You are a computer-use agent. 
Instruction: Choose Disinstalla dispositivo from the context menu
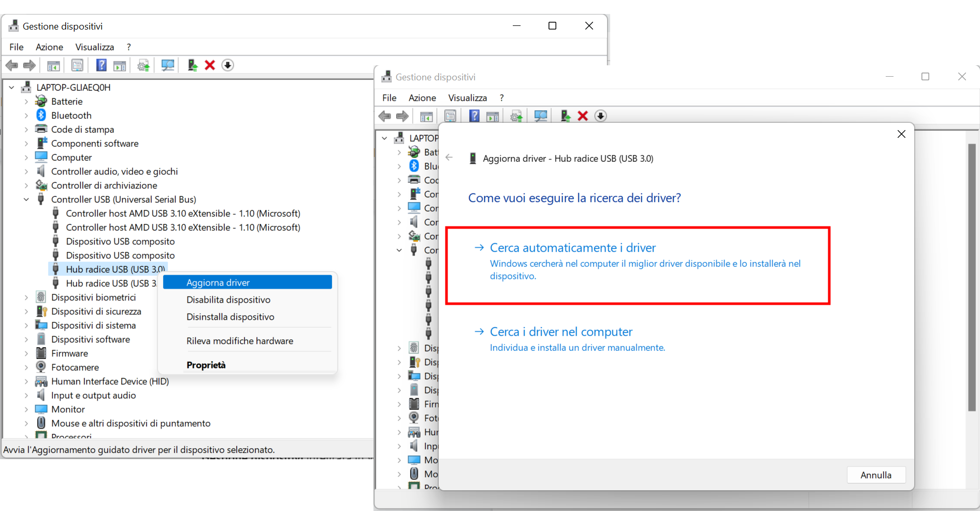pos(230,317)
